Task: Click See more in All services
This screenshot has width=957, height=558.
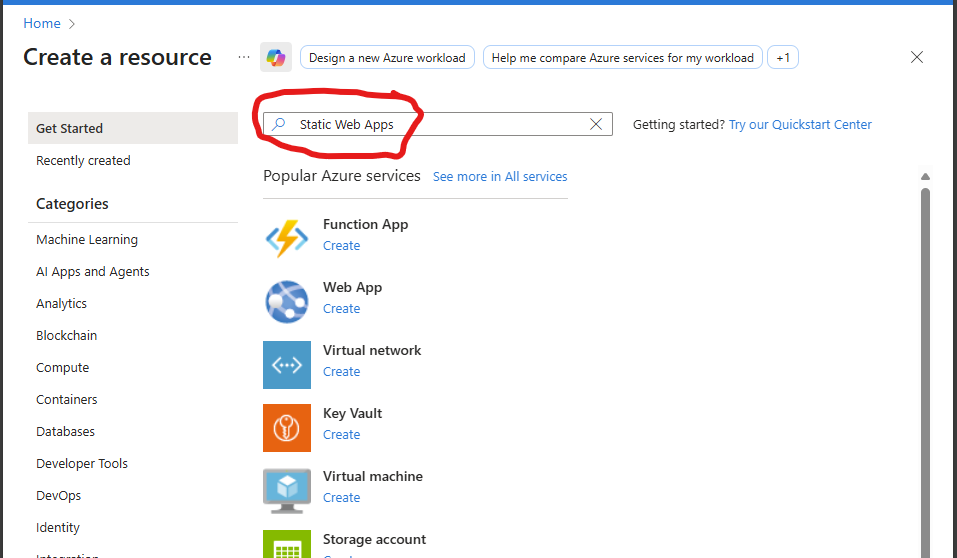Action: coord(500,177)
